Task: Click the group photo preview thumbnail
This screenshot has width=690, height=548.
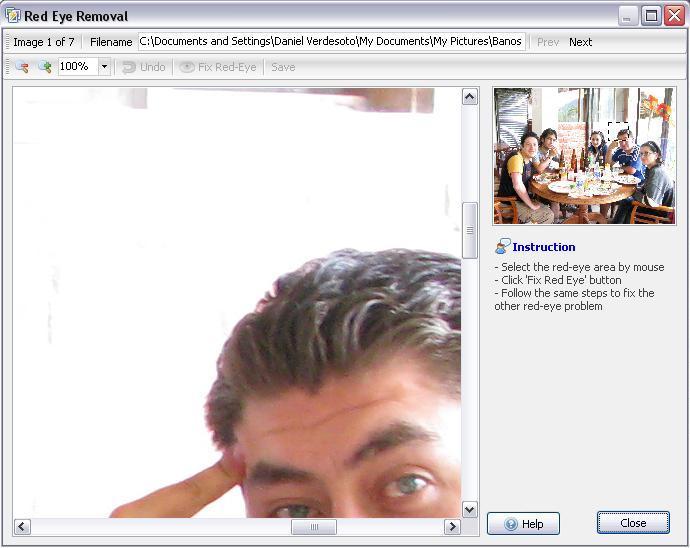Action: pyautogui.click(x=584, y=156)
